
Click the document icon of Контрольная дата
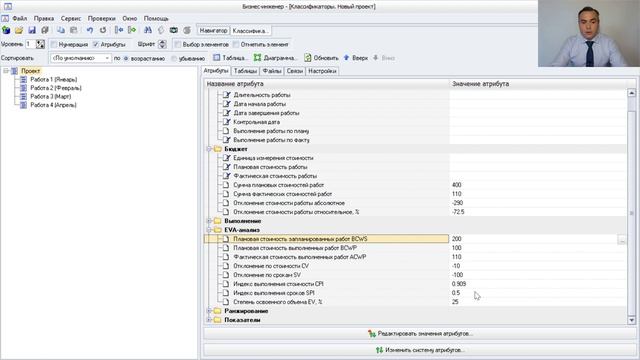point(226,122)
